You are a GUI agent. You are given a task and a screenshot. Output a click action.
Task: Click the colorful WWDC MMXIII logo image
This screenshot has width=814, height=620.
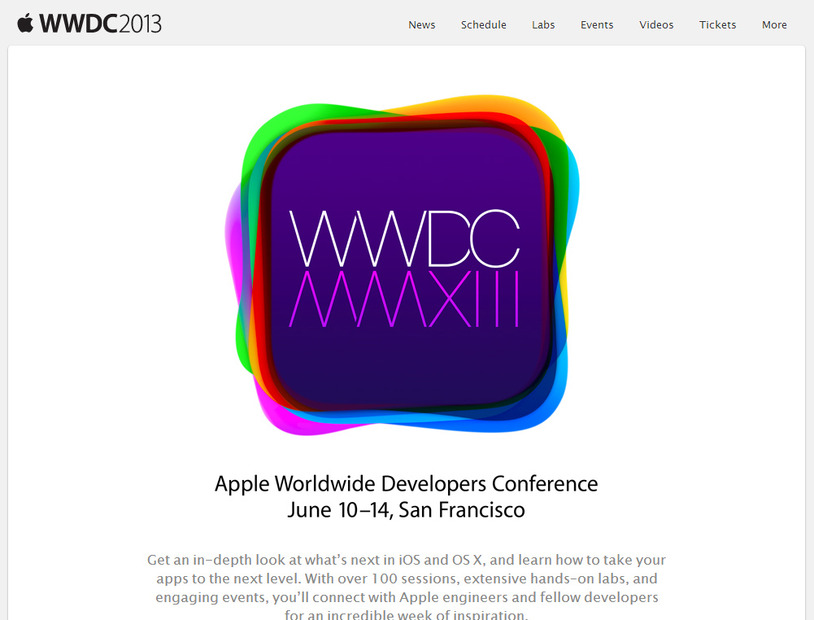pos(402,265)
